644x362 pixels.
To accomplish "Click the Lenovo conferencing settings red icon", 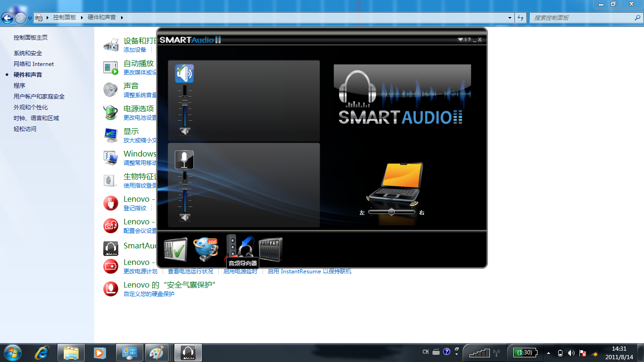I will tap(111, 226).
